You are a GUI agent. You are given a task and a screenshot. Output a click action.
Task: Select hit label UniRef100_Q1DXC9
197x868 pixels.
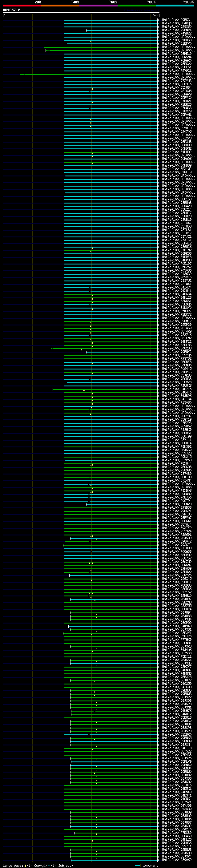coord(177,111)
